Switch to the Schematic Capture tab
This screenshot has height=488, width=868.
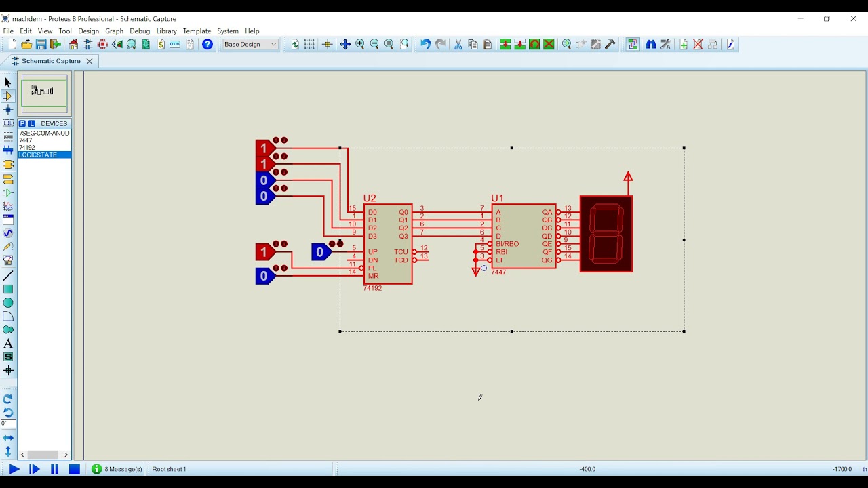(x=51, y=61)
